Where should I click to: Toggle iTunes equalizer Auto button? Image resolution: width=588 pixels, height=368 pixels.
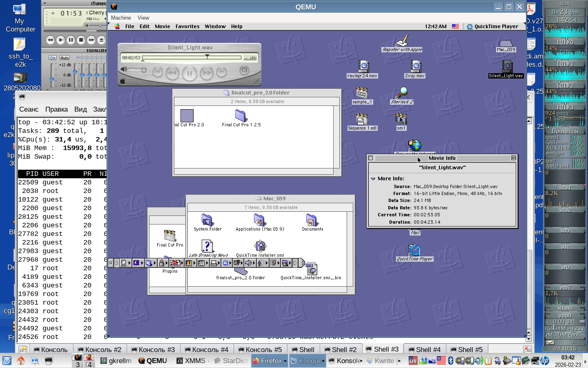(65, 58)
